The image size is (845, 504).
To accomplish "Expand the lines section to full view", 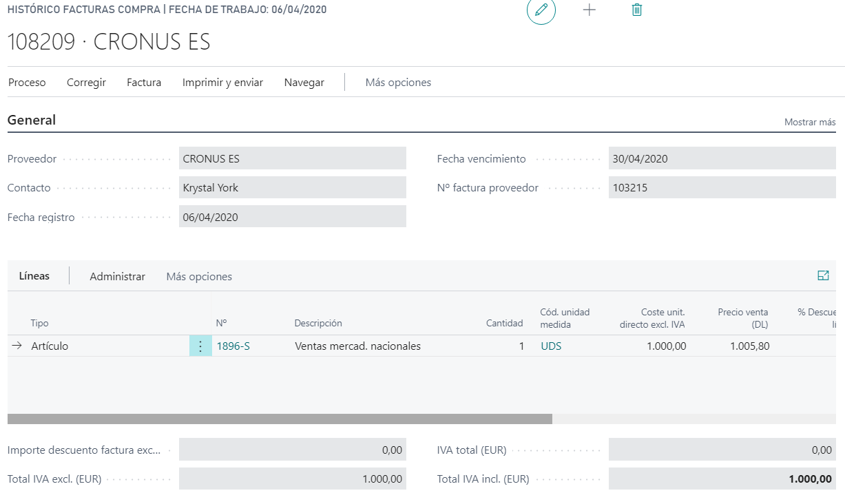I will point(823,276).
